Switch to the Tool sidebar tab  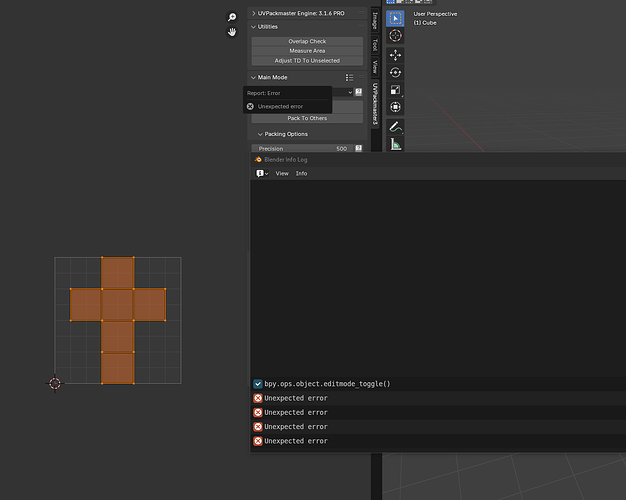[375, 45]
